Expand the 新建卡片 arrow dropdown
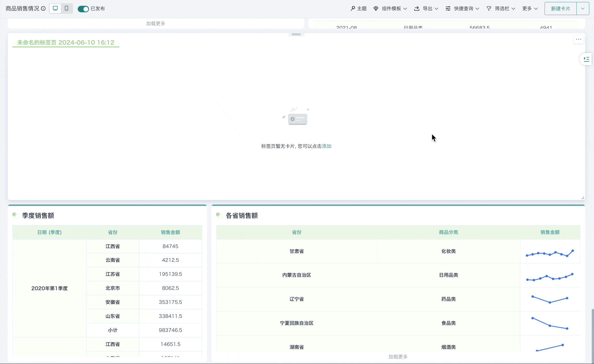594x364 pixels. 583,9
